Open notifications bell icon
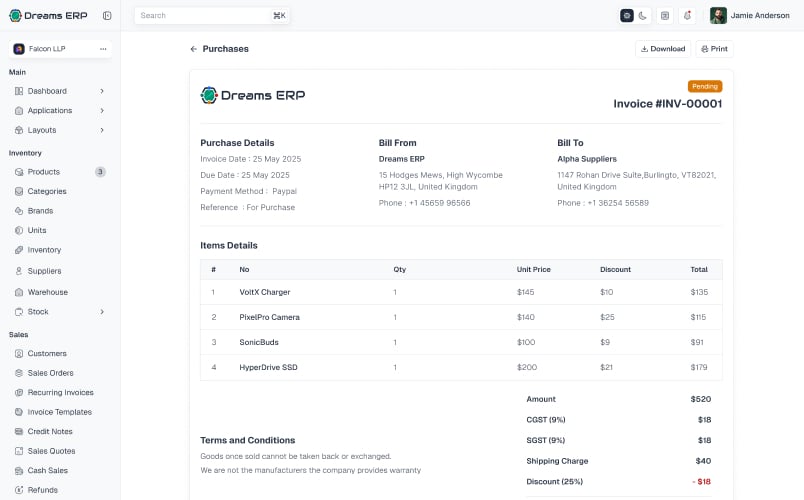This screenshot has height=500, width=804. [687, 15]
